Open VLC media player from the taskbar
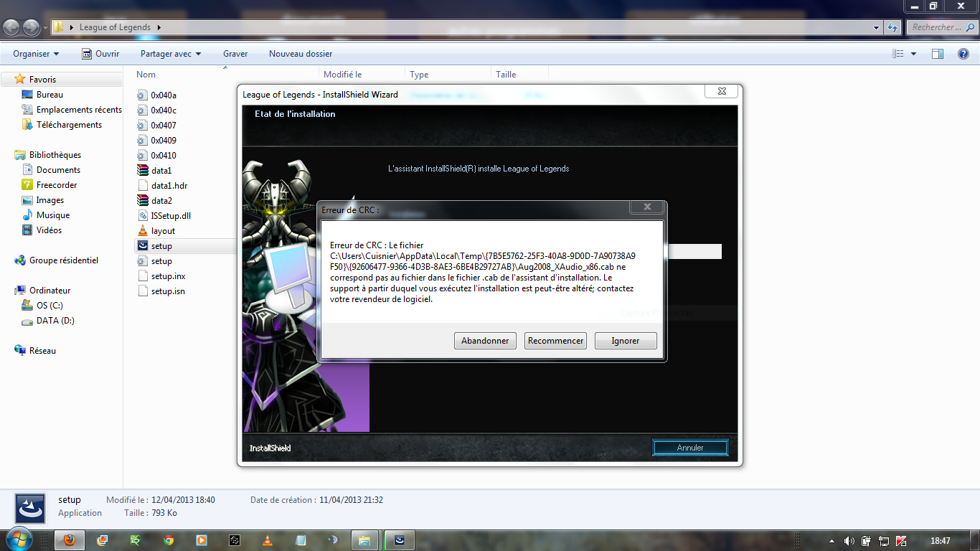This screenshot has height=551, width=980. pyautogui.click(x=267, y=540)
